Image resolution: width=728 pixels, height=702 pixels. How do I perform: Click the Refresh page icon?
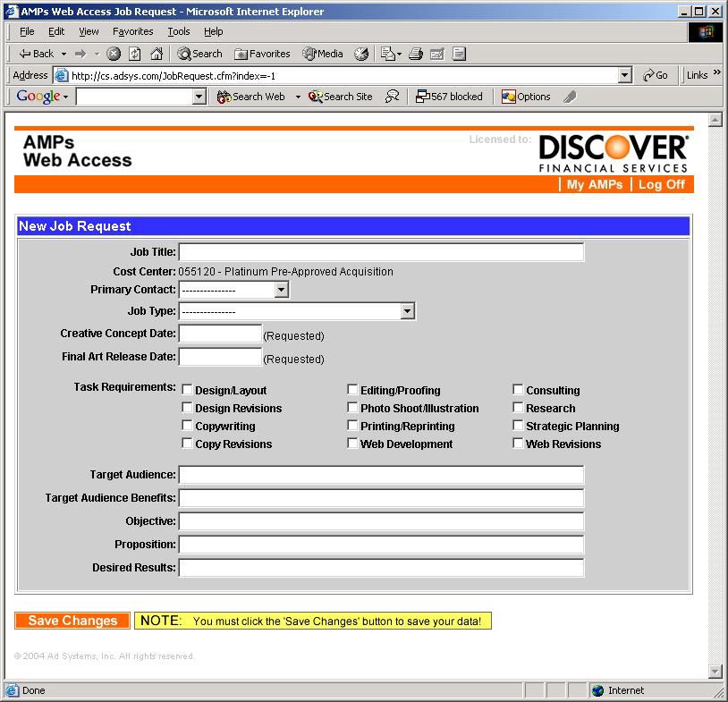coord(135,54)
